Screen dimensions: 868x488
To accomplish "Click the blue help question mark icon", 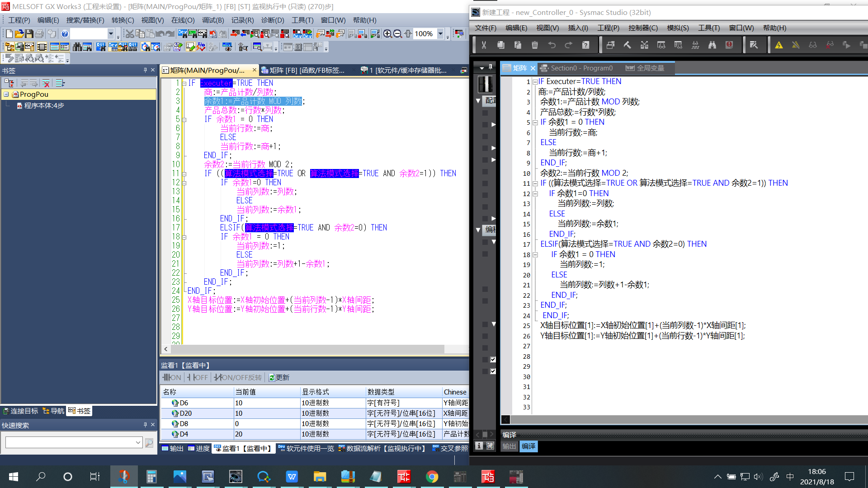I will click(65, 34).
